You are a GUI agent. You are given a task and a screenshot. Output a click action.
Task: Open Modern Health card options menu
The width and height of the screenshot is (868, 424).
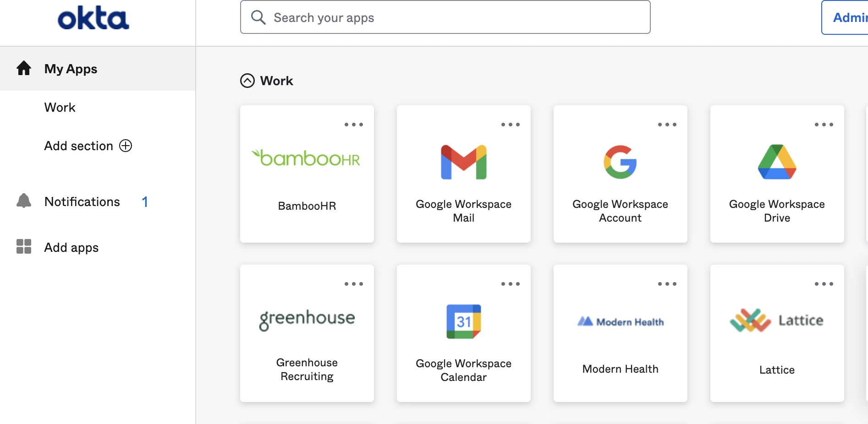tap(667, 284)
